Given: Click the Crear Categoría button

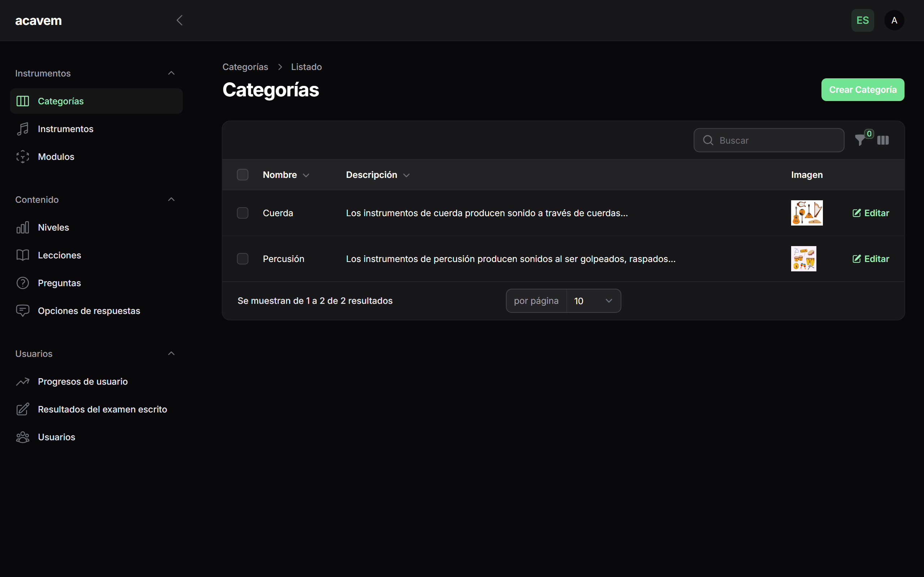Looking at the screenshot, I should point(863,90).
